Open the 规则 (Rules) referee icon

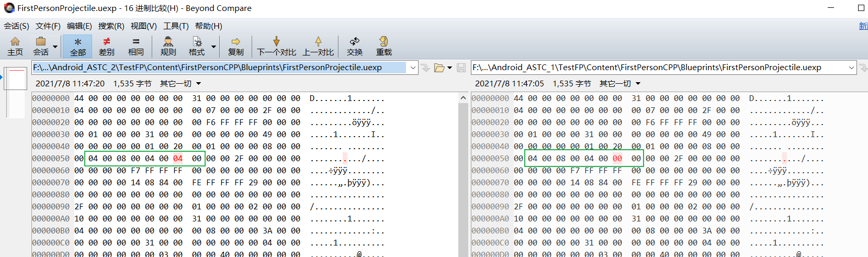pos(168,46)
